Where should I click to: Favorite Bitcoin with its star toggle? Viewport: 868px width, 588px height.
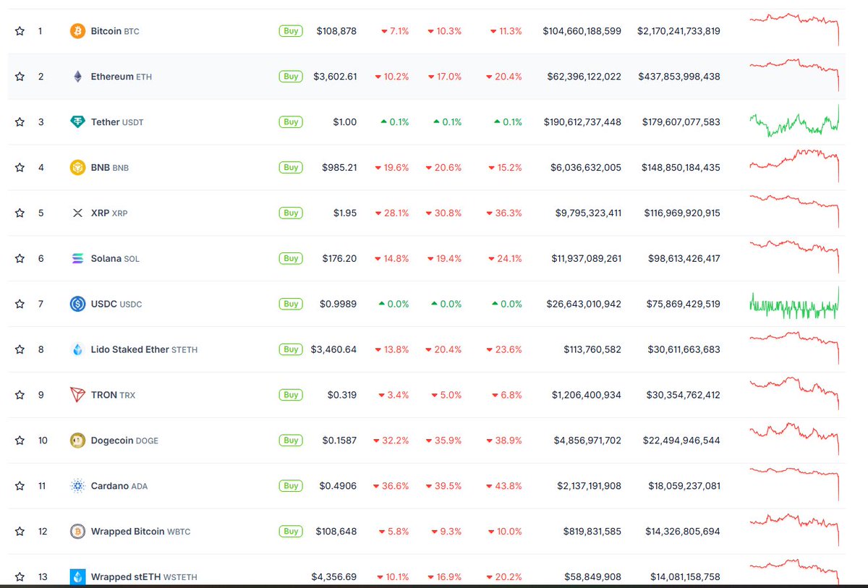[x=20, y=31]
